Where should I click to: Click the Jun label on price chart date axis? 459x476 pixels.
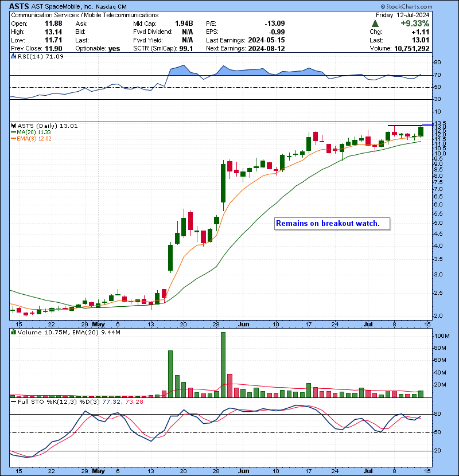[x=243, y=324]
